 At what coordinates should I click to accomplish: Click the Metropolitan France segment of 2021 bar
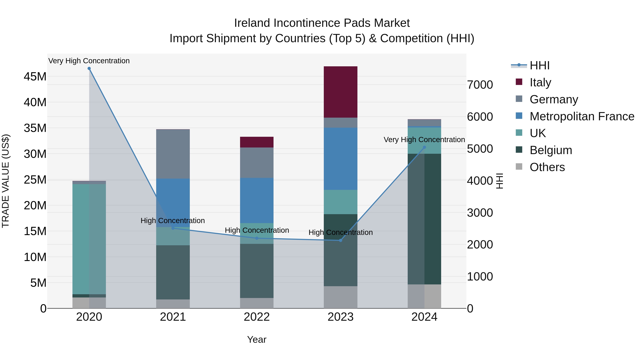point(173,203)
